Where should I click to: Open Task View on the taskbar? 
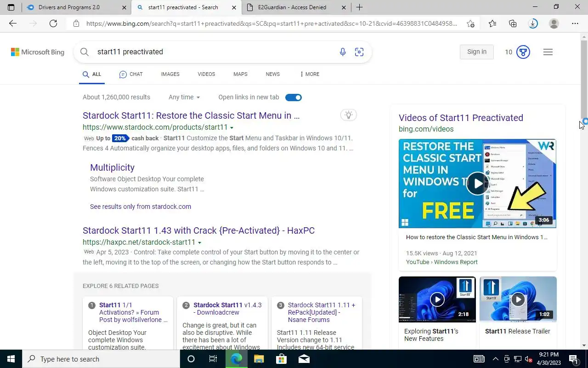tap(213, 359)
